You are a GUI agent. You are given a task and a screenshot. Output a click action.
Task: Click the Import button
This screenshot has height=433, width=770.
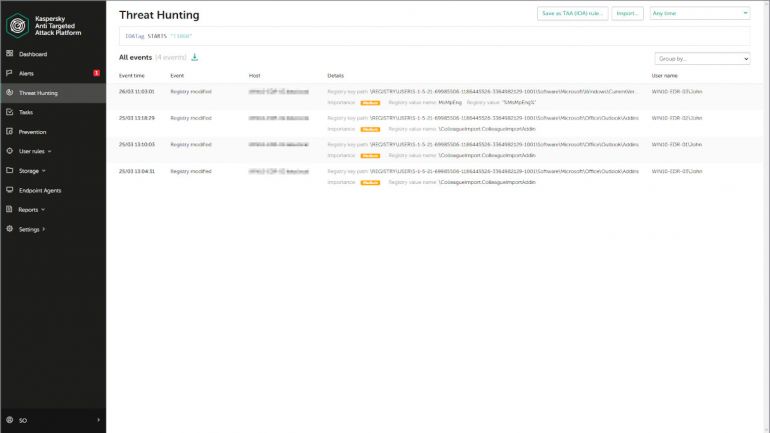click(628, 14)
